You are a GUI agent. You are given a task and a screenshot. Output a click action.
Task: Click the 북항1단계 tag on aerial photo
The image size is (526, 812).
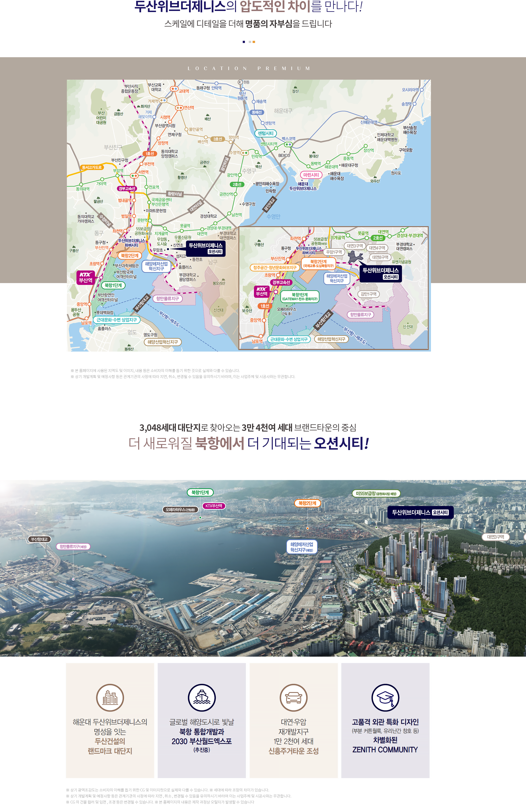200,492
